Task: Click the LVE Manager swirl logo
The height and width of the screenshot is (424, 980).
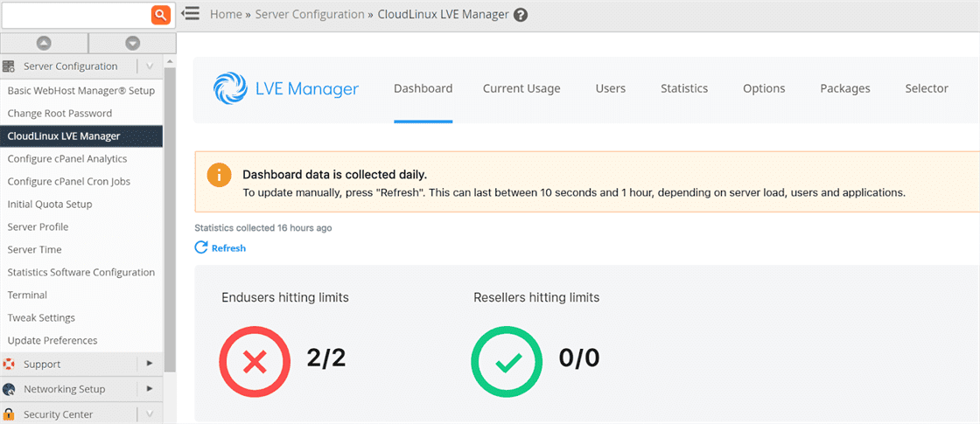Action: [x=229, y=88]
